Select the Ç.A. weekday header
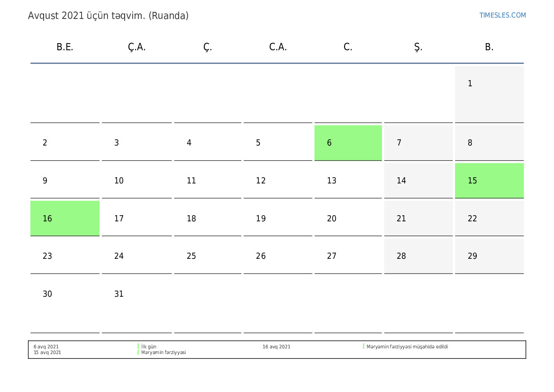Viewport: 554px width, 392px height. tap(137, 47)
